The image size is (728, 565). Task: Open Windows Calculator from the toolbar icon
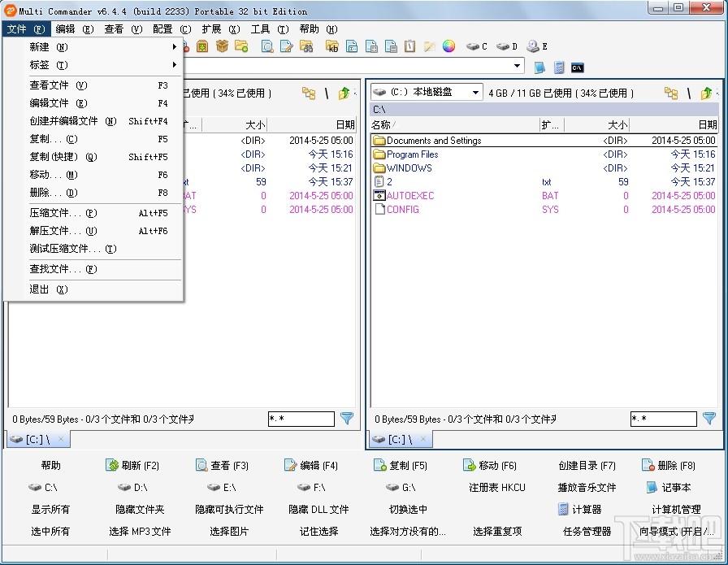[x=560, y=67]
